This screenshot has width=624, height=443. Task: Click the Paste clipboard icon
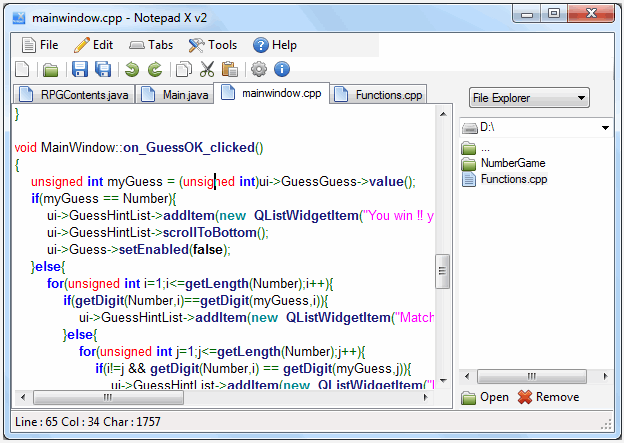click(x=230, y=69)
